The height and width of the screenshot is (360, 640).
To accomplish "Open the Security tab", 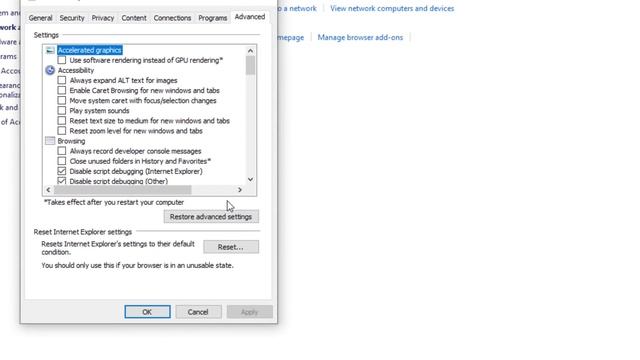I will (72, 18).
